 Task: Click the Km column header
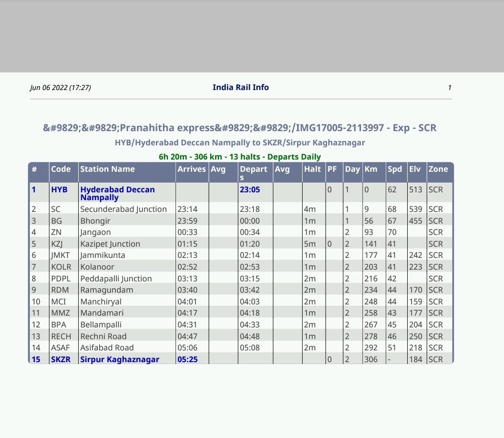(x=371, y=169)
